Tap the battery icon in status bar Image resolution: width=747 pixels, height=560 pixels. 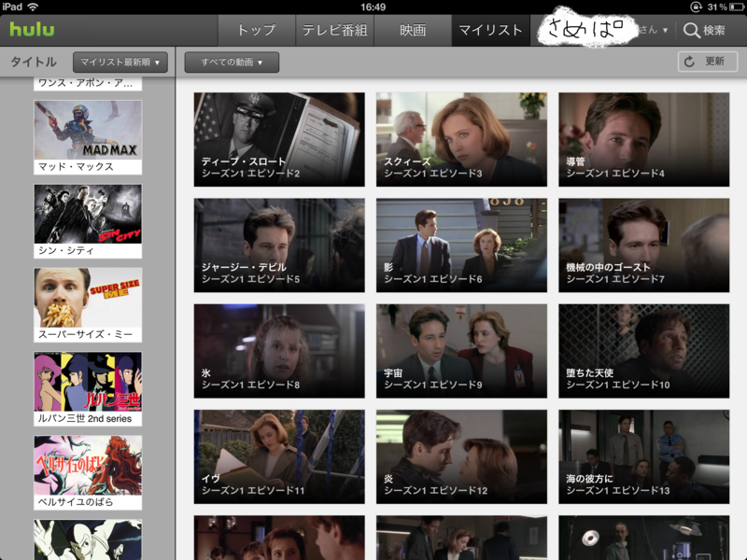point(737,7)
